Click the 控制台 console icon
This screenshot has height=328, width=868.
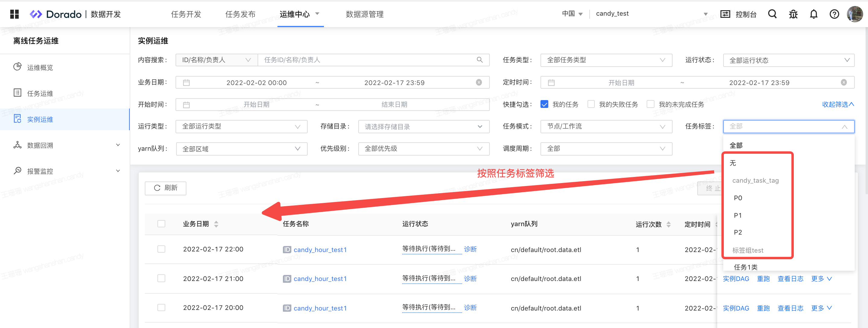[x=725, y=14]
